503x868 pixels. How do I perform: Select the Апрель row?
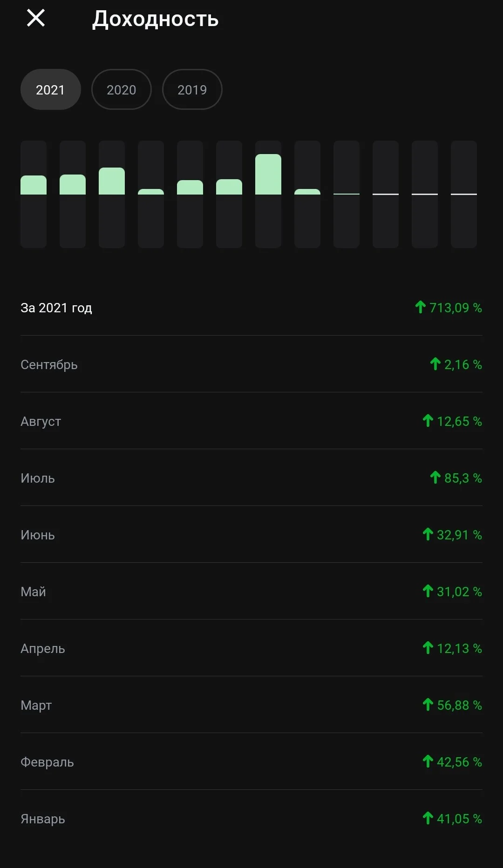(251, 648)
